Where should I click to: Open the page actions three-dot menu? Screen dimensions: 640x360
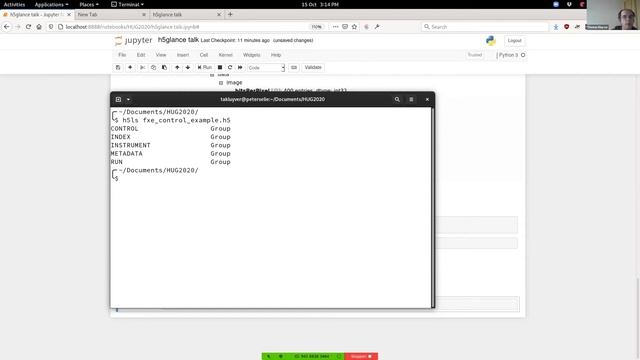pos(335,27)
